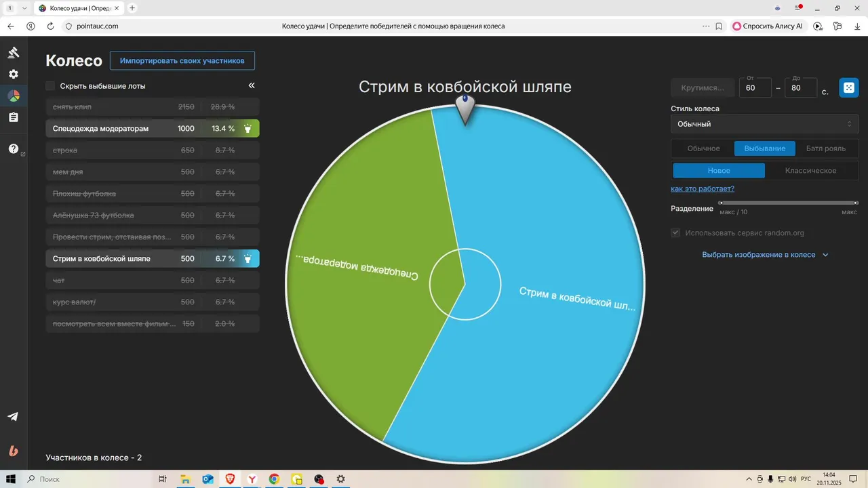The width and height of the screenshot is (868, 488).
Task: Select the Алёнушка 73 футболка lot row
Action: pos(153,216)
